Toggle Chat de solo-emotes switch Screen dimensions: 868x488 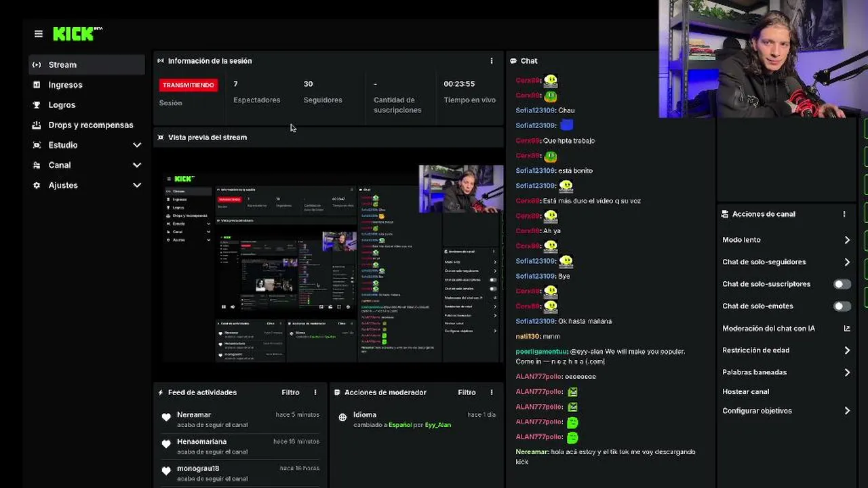[x=842, y=306]
